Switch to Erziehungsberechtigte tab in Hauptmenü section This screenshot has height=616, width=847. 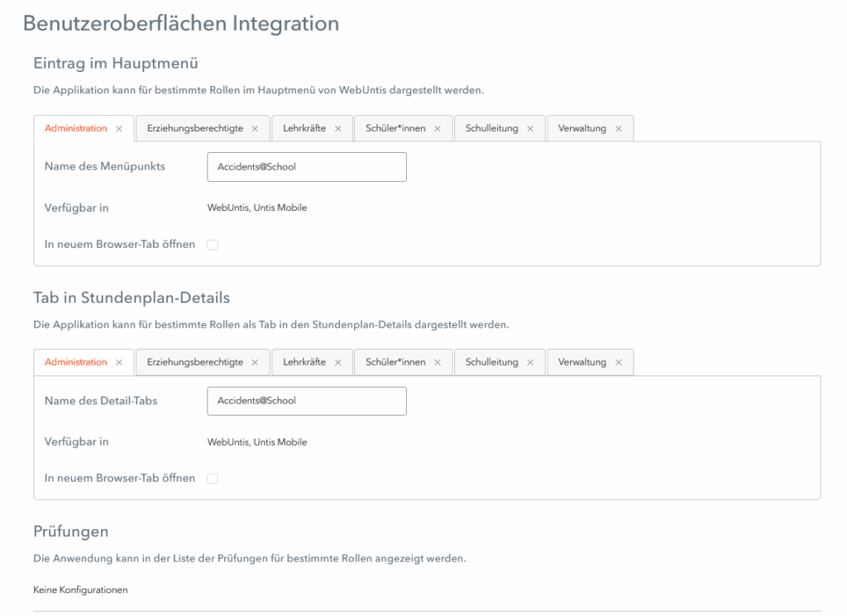coord(195,129)
